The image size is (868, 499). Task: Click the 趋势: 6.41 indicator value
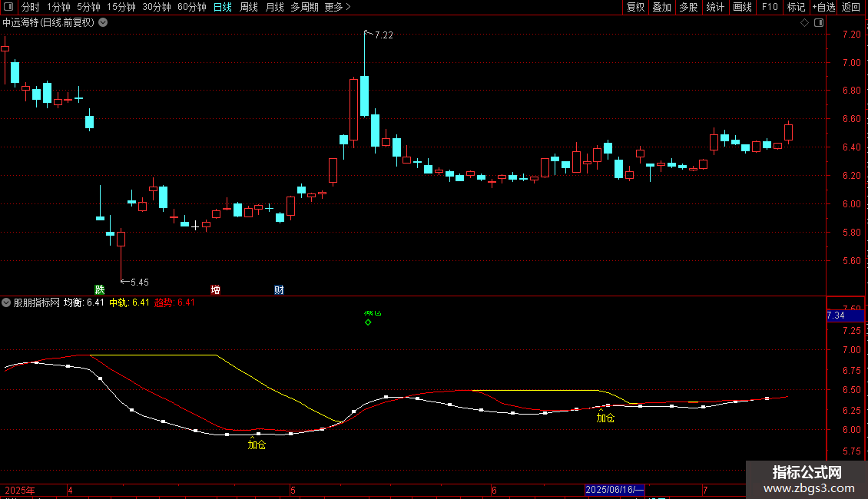pyautogui.click(x=174, y=302)
